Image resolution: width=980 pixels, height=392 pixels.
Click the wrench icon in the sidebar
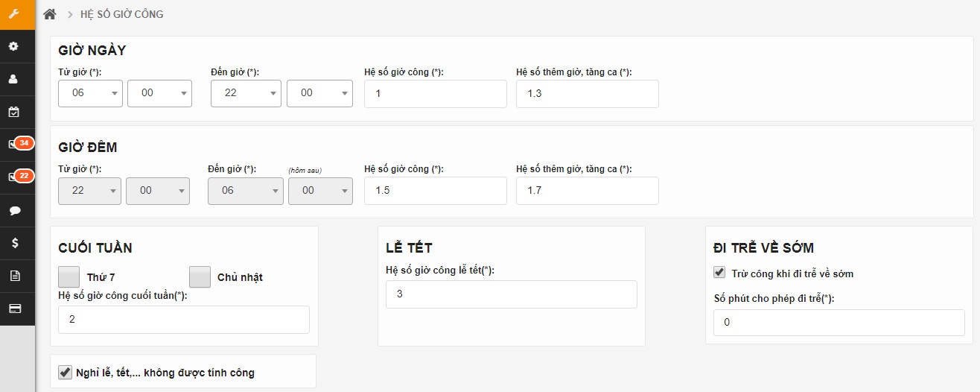(x=13, y=14)
